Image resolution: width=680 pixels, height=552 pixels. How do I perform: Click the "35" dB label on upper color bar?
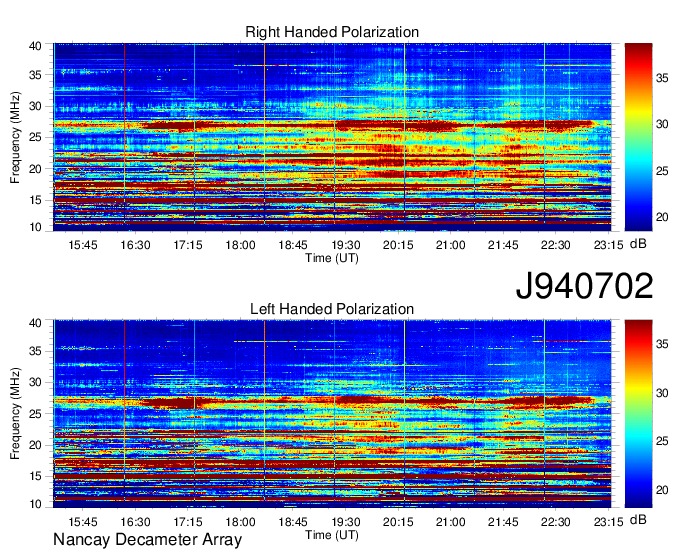pos(662,78)
